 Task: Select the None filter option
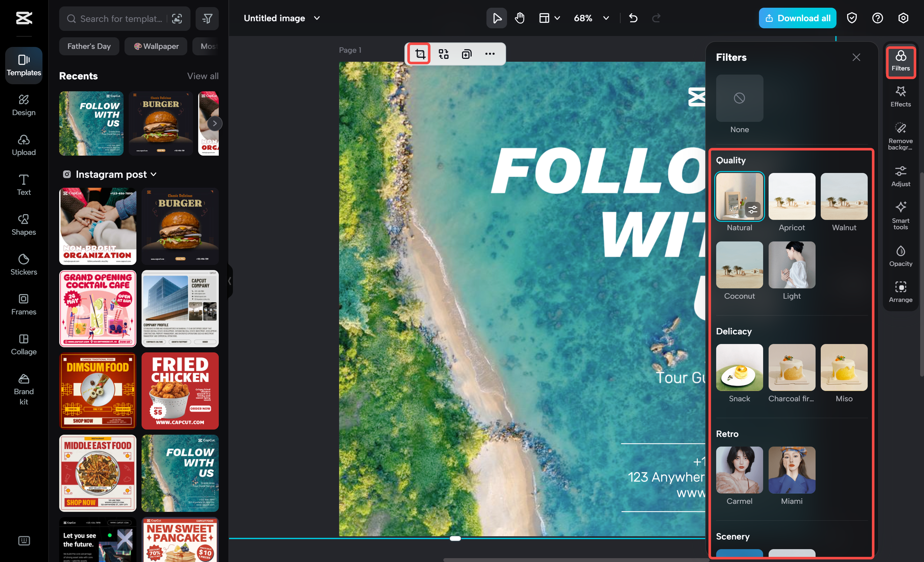(739, 98)
